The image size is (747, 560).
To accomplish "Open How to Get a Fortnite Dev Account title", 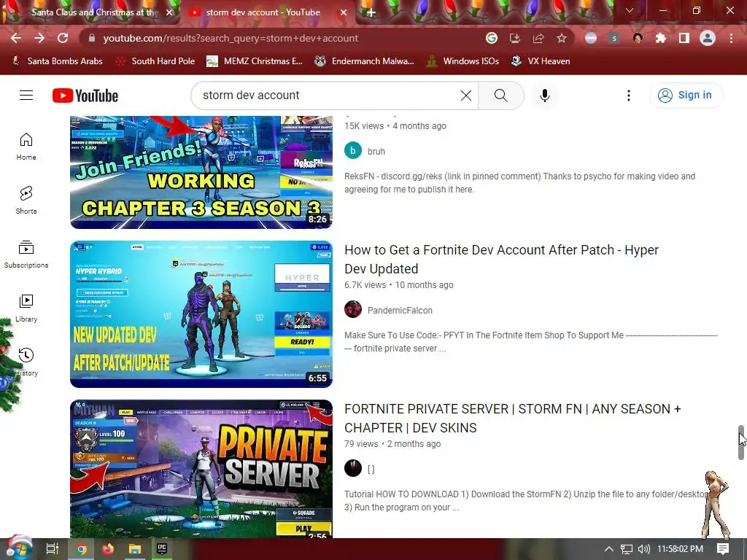I will point(501,259).
